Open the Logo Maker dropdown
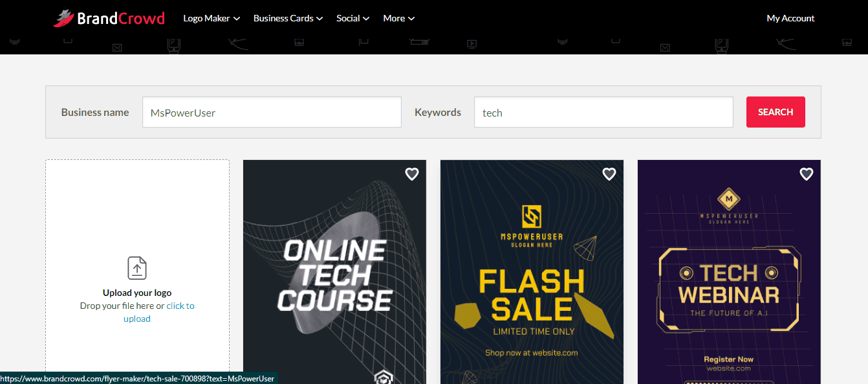This screenshot has height=384, width=868. tap(211, 18)
